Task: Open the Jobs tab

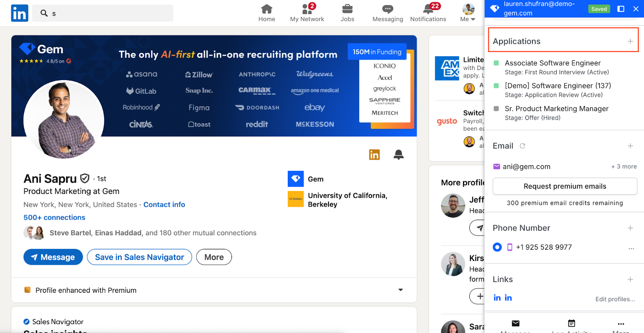Action: (x=347, y=13)
